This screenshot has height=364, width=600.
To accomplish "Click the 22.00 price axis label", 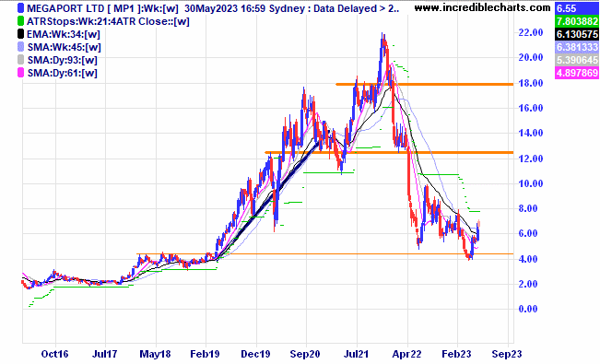I will [530, 33].
